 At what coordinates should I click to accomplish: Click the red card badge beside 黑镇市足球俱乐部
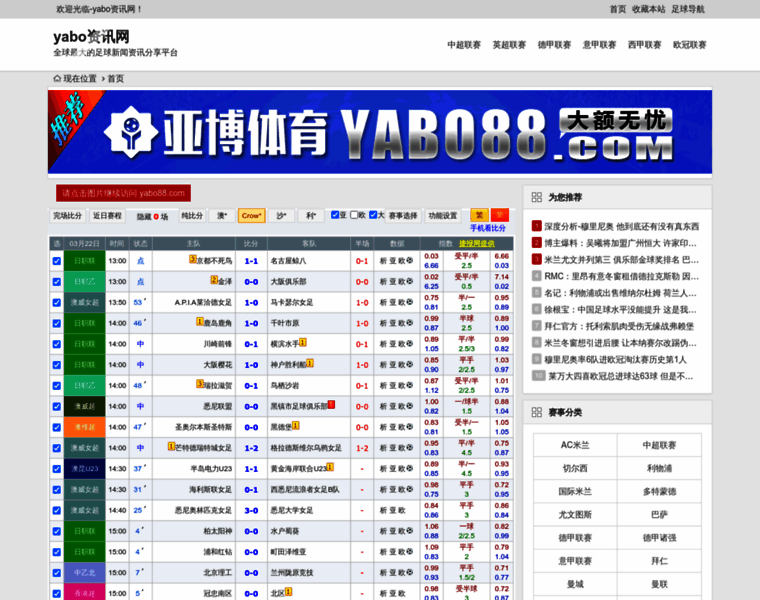pos(332,404)
